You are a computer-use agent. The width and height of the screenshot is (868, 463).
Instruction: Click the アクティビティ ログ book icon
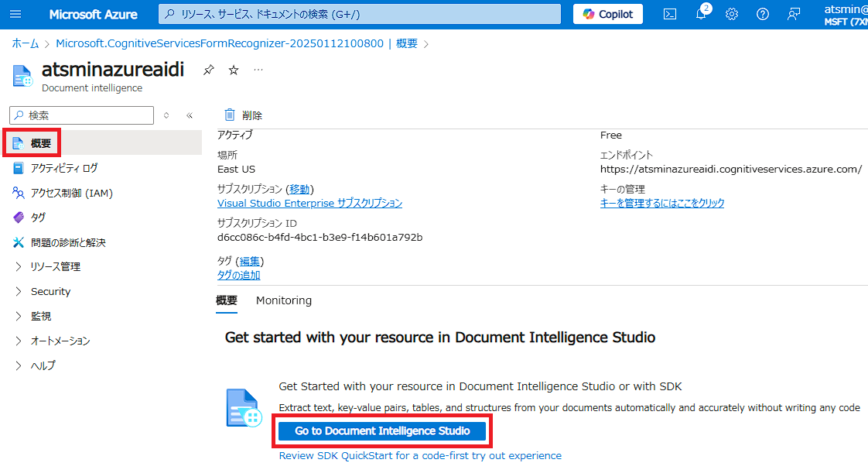point(19,168)
